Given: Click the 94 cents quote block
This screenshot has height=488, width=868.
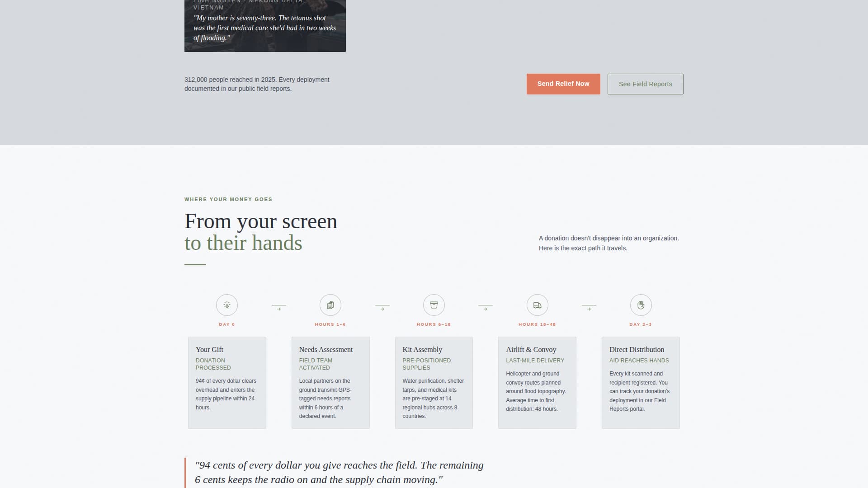Looking at the screenshot, I should pyautogui.click(x=339, y=472).
